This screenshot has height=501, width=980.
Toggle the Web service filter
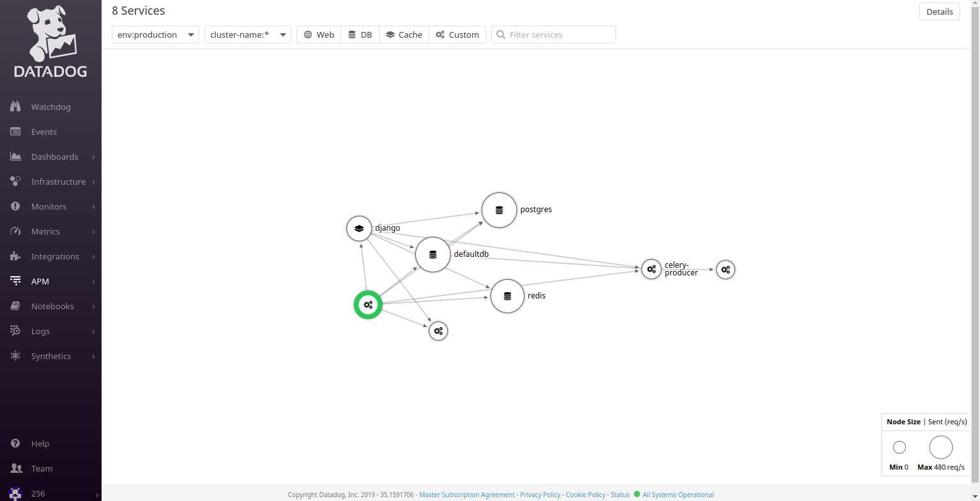pos(318,34)
